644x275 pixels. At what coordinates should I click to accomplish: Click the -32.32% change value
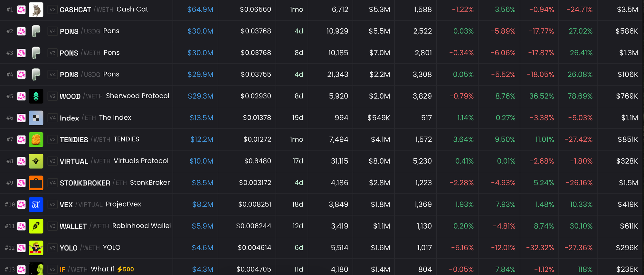(x=540, y=248)
